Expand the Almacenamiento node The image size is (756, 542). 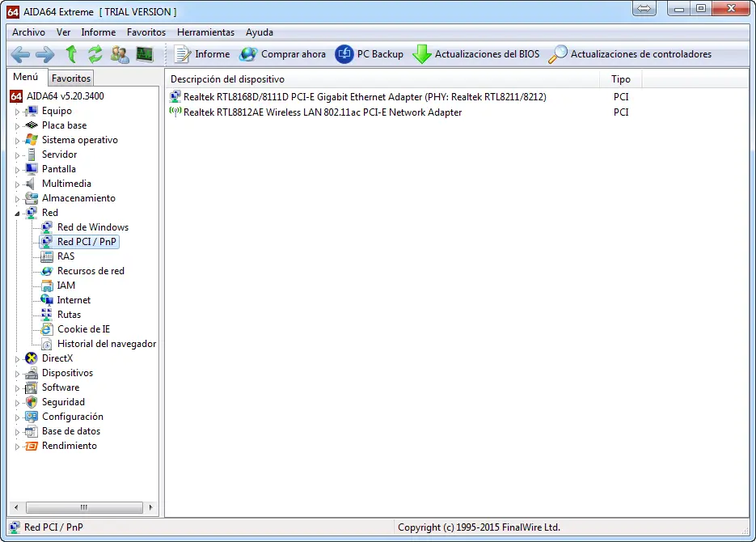click(17, 199)
